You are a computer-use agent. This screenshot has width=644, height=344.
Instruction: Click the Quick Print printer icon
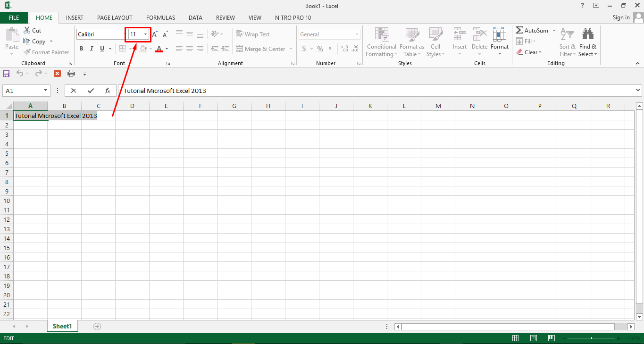(71, 73)
